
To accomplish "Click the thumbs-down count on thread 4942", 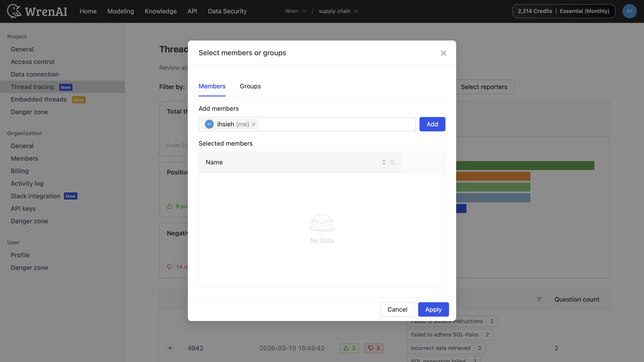I will 373,348.
